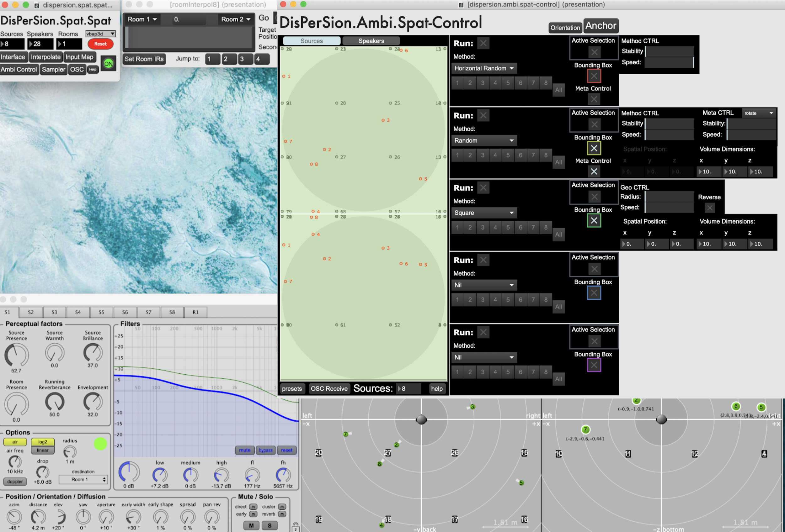This screenshot has height=532, width=785.
Task: Select source 5 in Horizontal Random panel
Action: tap(508, 83)
